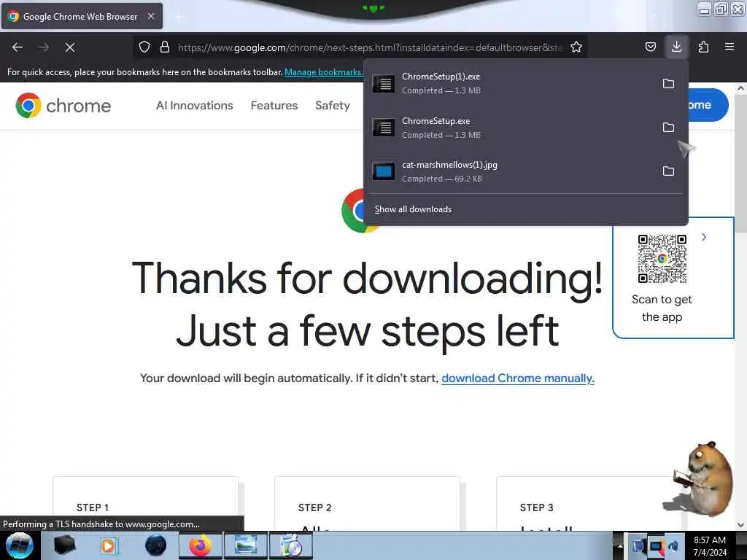The width and height of the screenshot is (747, 560).
Task: Open the Windows Start menu
Action: click(19, 545)
